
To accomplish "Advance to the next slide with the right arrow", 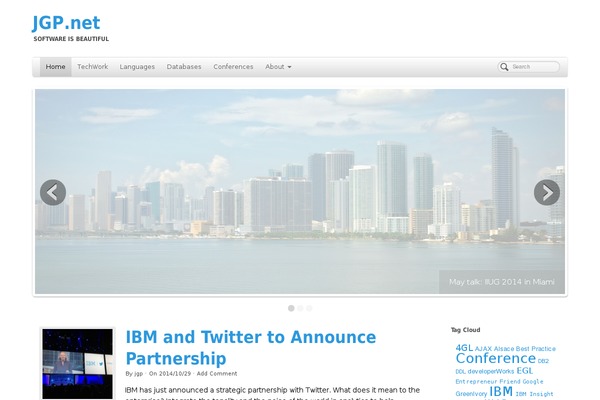I will [x=547, y=193].
